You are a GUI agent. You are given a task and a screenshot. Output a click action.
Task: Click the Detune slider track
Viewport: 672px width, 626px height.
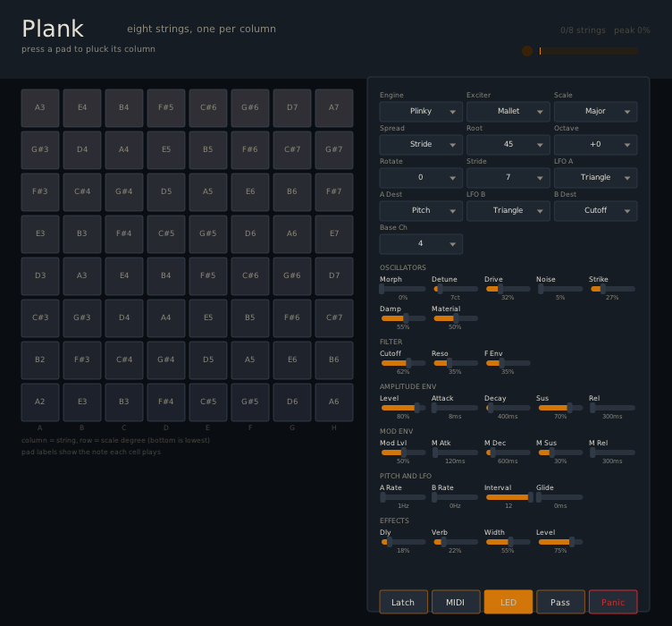tap(455, 289)
